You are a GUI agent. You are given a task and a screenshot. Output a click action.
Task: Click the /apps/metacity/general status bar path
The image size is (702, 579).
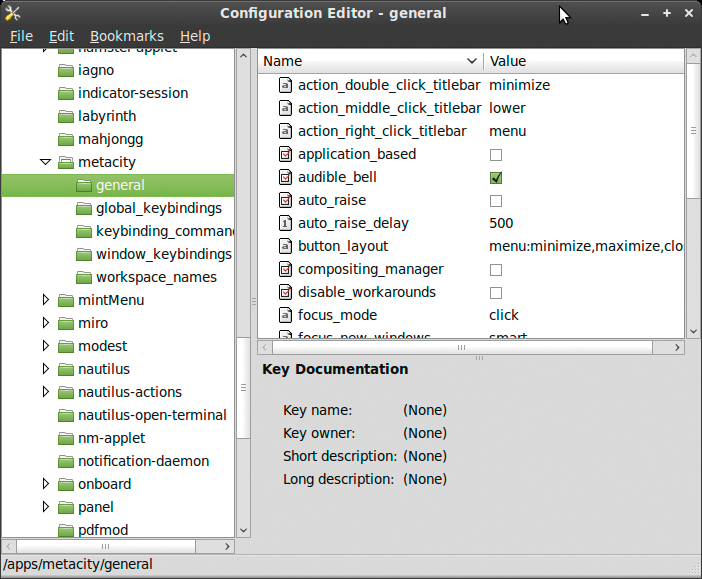78,564
